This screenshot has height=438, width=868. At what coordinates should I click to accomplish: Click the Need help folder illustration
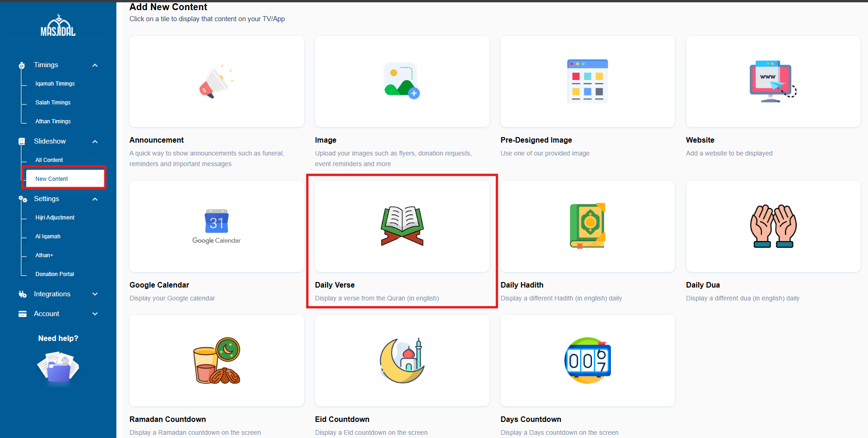[x=58, y=367]
